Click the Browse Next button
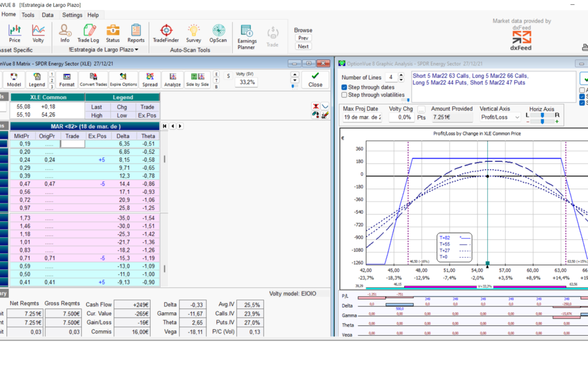This screenshot has height=368, width=588. tap(303, 46)
